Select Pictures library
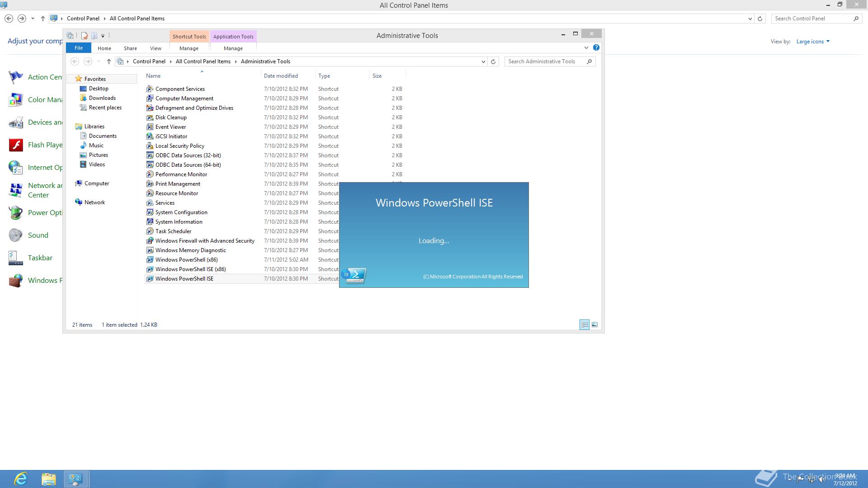 (98, 155)
